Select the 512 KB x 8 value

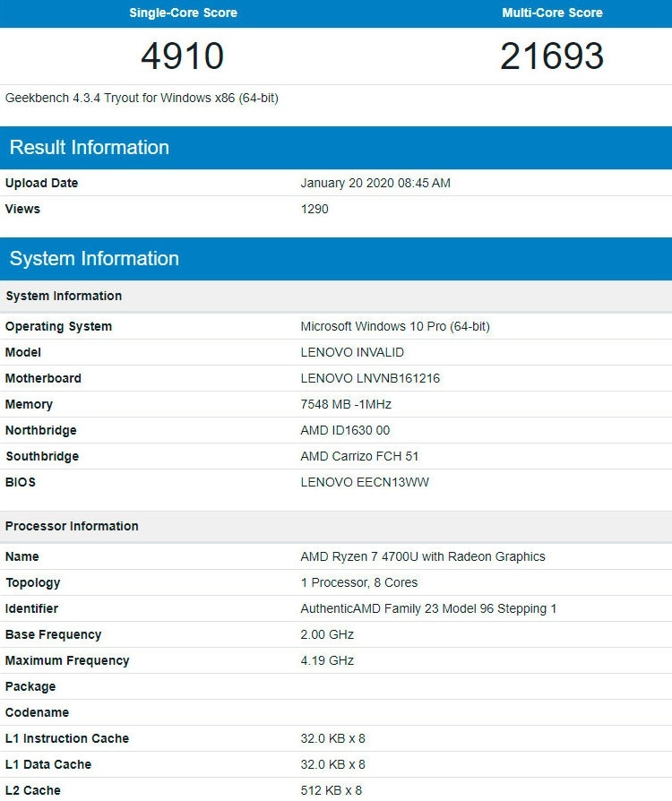[x=332, y=791]
